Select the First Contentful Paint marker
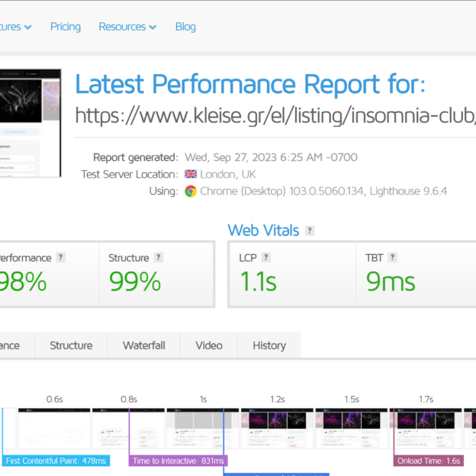Viewport: 476px width, 476px height. click(56, 461)
